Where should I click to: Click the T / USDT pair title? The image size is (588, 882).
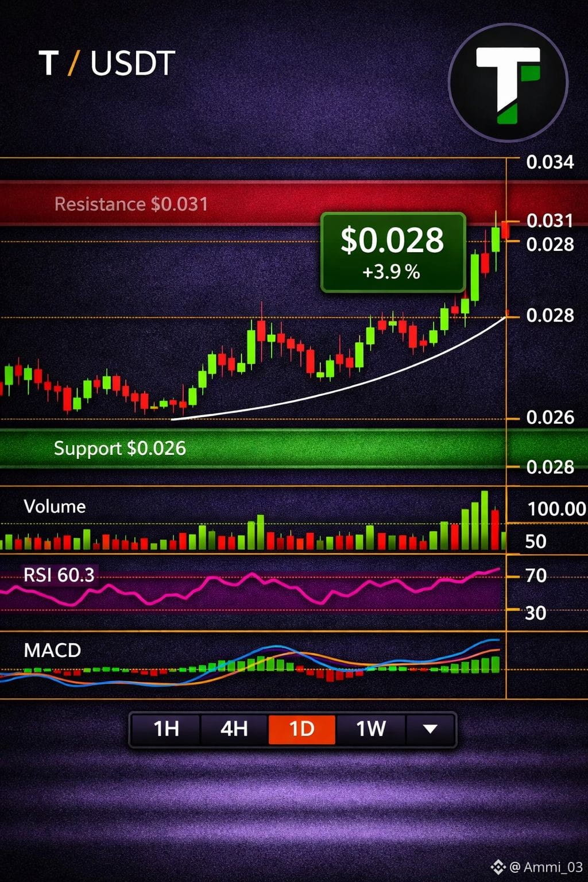point(107,63)
